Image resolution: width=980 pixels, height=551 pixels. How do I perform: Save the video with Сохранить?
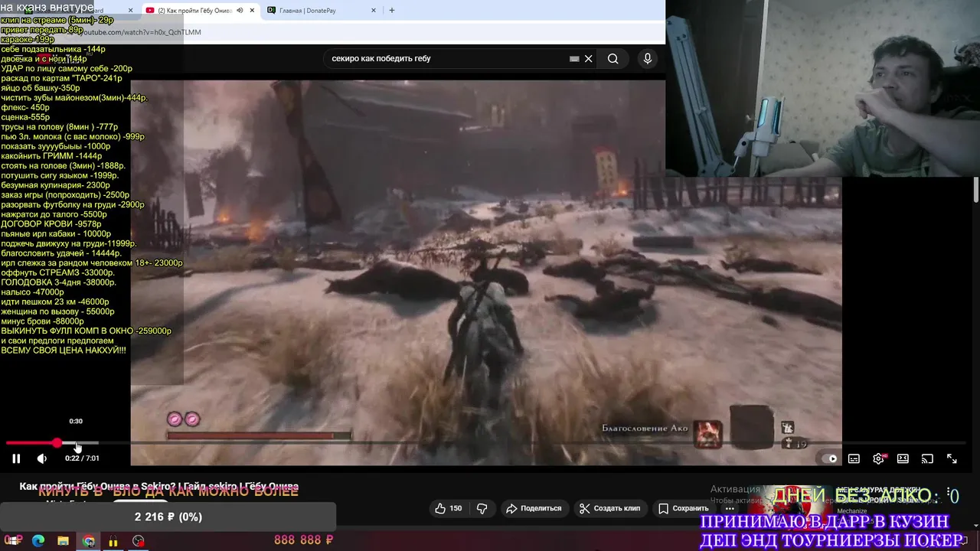[684, 508]
